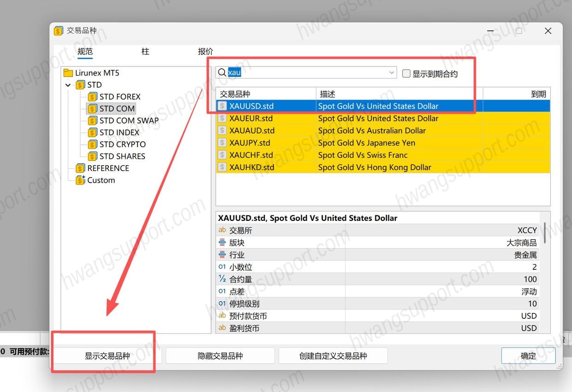Select the Lirunex MT5 root item
Image resolution: width=572 pixels, height=392 pixels.
pyautogui.click(x=97, y=73)
